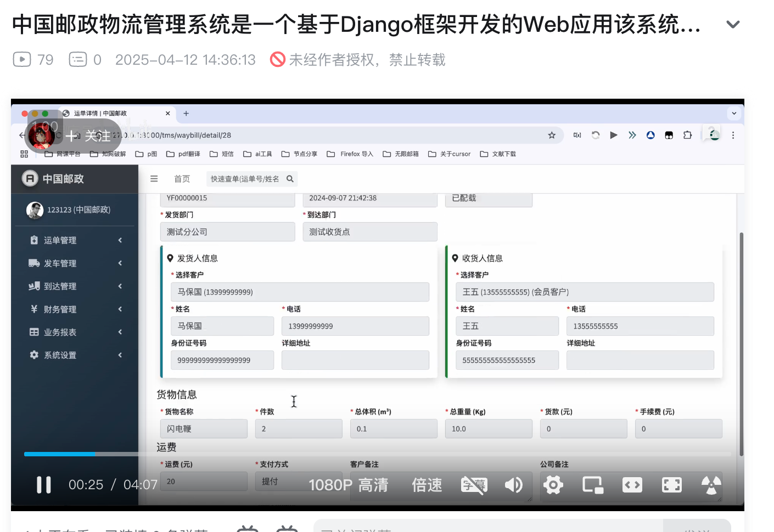Enter fullscreen mode
The width and height of the screenshot is (774, 532).
click(x=672, y=485)
